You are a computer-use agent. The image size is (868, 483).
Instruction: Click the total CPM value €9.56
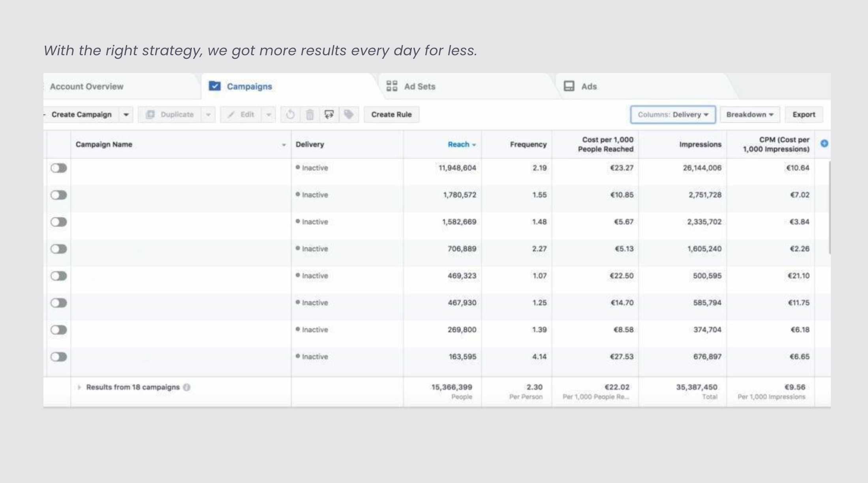click(795, 387)
